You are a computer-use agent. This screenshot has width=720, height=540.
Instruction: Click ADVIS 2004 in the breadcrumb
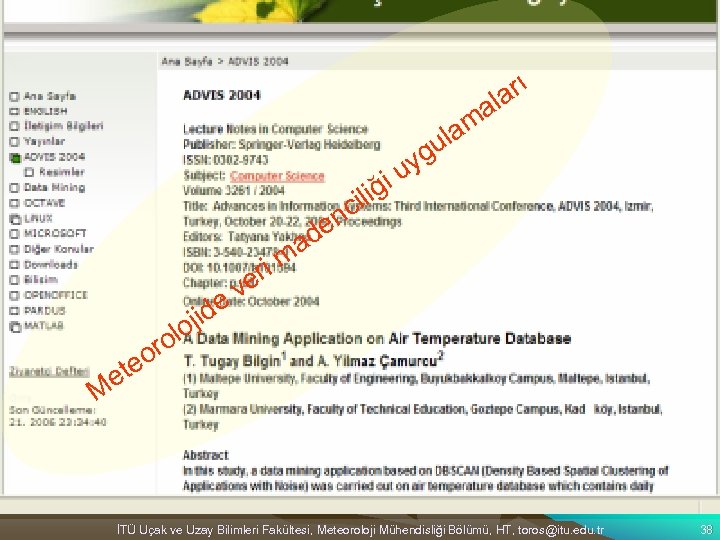pyautogui.click(x=258, y=62)
